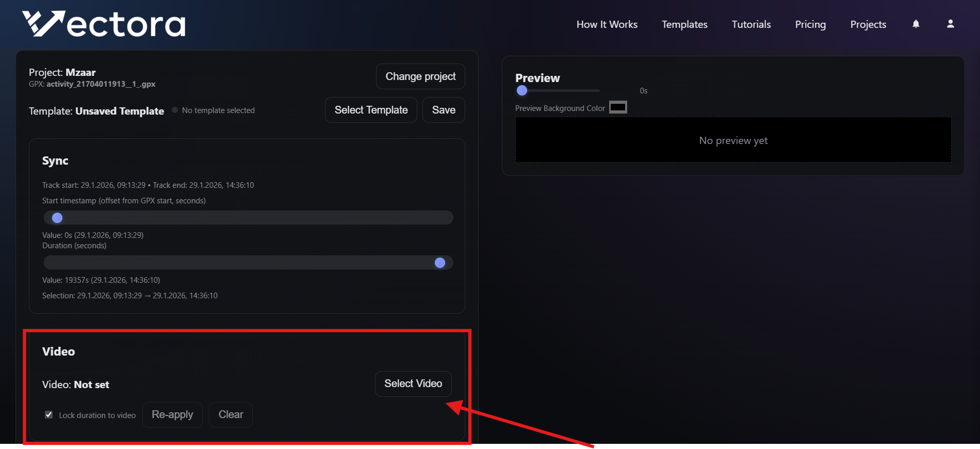The width and height of the screenshot is (980, 449).
Task: Click the Preview heading
Action: click(537, 78)
